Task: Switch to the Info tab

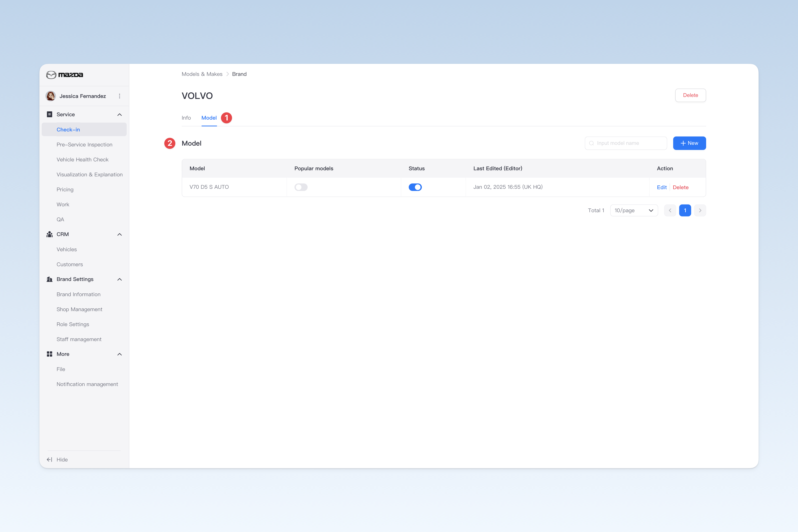Action: [x=186, y=118]
